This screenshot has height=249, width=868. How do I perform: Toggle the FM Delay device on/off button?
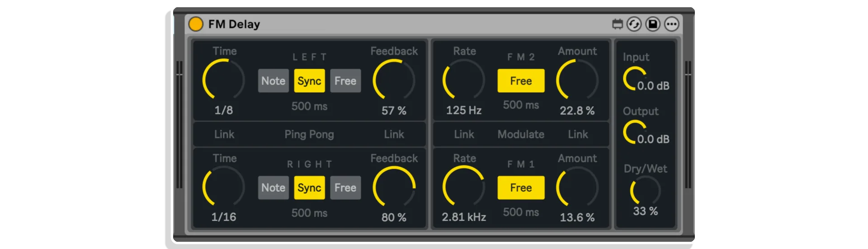(196, 24)
